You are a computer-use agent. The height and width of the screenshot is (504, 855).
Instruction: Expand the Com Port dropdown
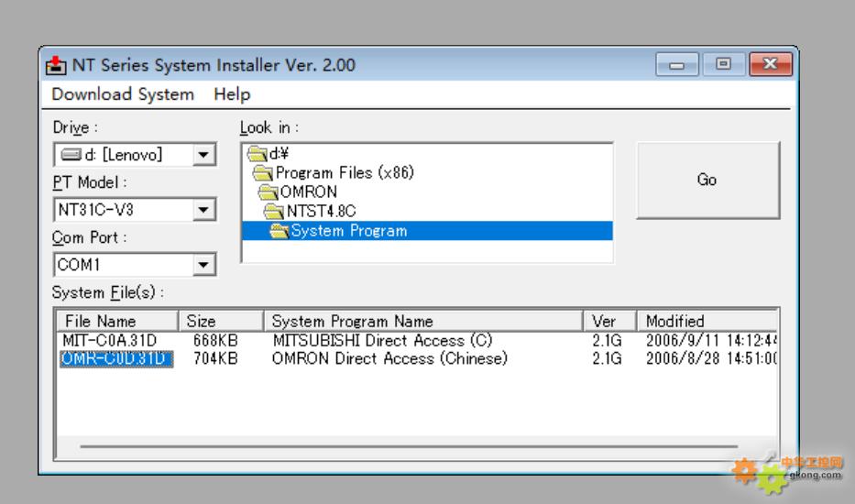coord(204,266)
